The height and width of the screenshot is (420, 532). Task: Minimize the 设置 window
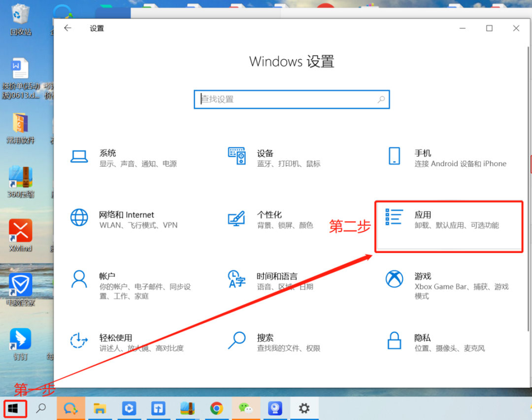click(x=463, y=28)
